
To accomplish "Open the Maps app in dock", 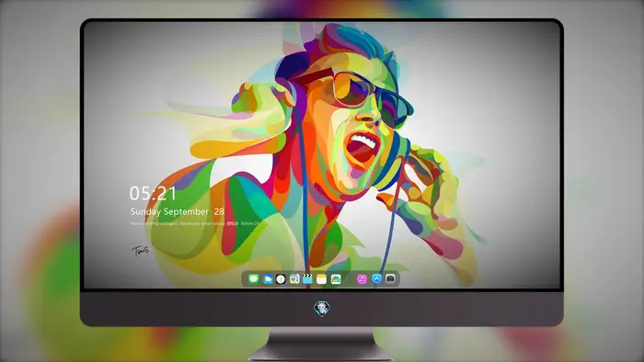I will [x=294, y=279].
